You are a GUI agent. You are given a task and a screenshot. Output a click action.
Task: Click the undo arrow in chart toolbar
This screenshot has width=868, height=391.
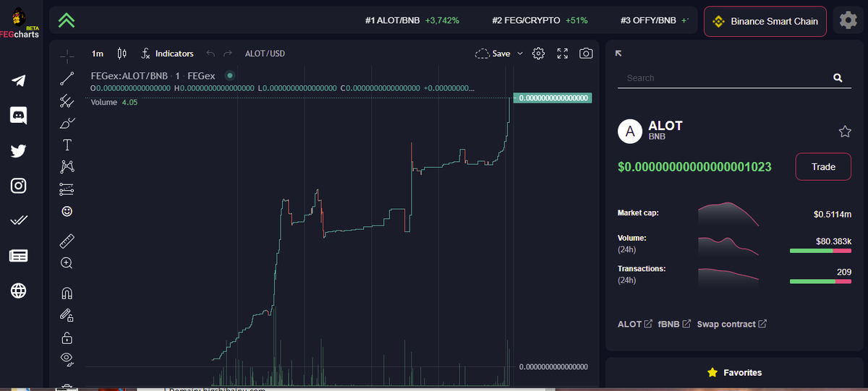(x=210, y=53)
